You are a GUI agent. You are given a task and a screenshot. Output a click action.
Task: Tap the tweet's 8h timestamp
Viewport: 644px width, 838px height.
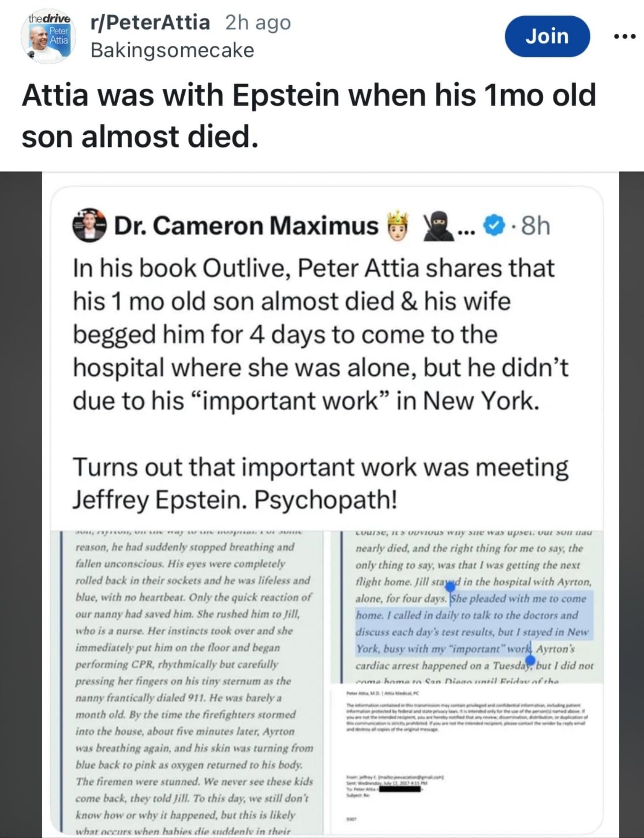pyautogui.click(x=535, y=226)
